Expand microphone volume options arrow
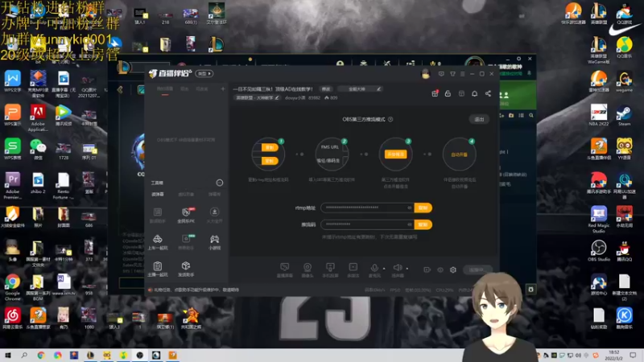 click(x=384, y=269)
